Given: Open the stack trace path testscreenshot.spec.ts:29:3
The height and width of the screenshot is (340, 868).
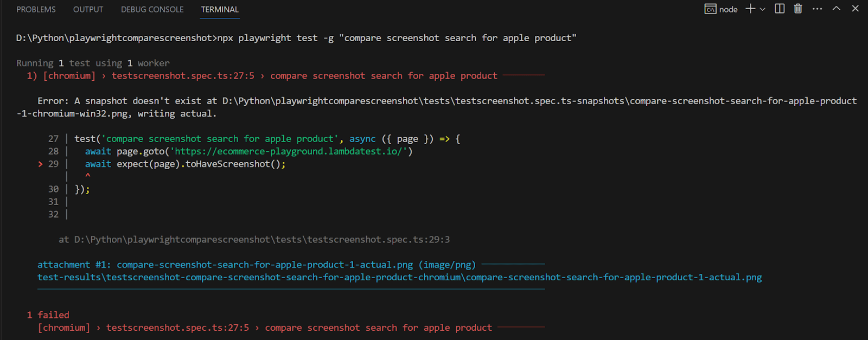Looking at the screenshot, I should 262,240.
